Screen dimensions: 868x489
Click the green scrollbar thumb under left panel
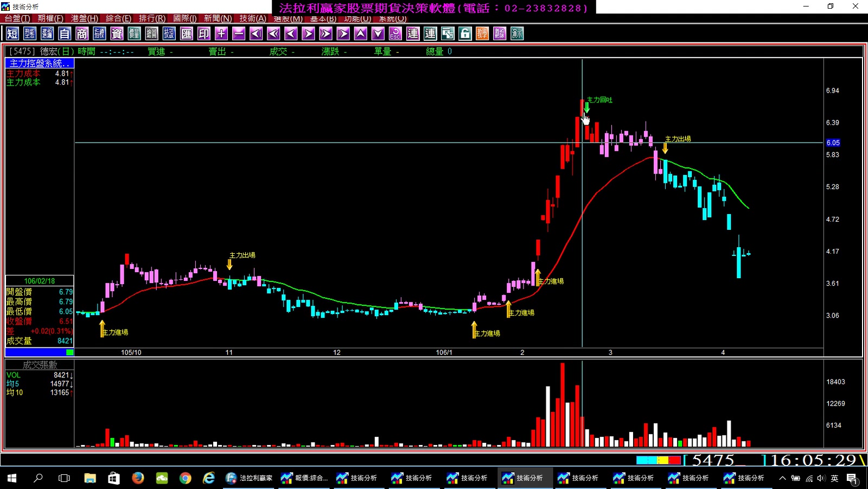click(x=69, y=352)
